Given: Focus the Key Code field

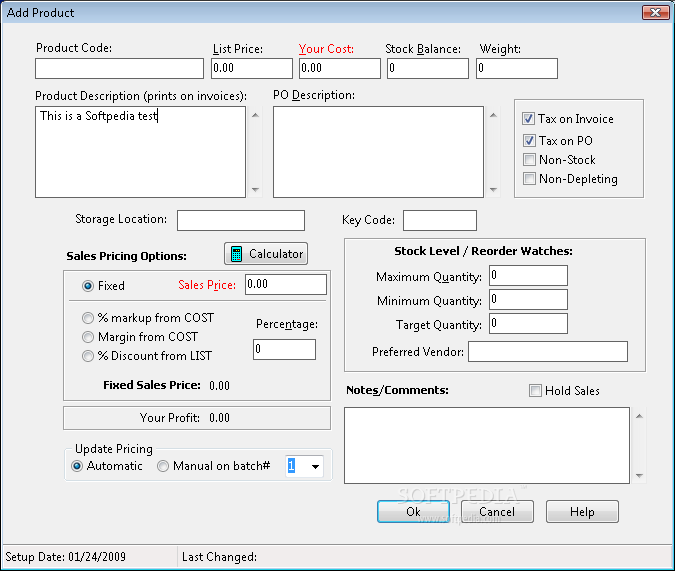Looking at the screenshot, I should pos(440,220).
